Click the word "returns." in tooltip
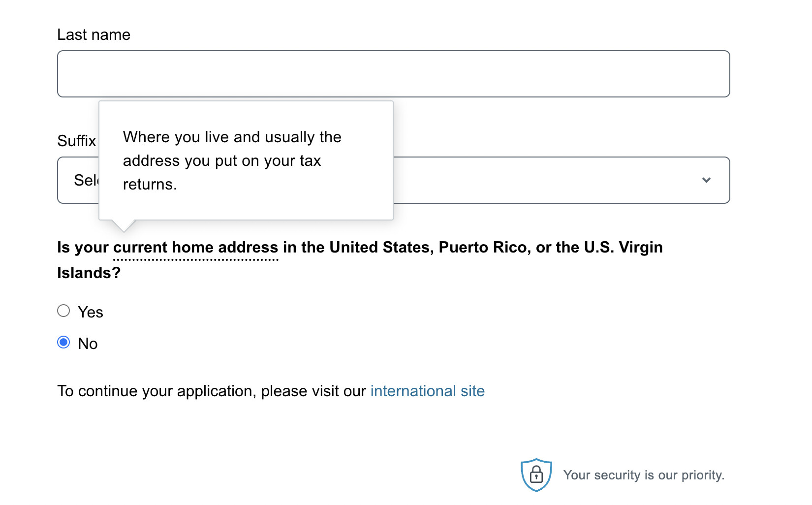This screenshot has width=812, height=505. pos(150,184)
